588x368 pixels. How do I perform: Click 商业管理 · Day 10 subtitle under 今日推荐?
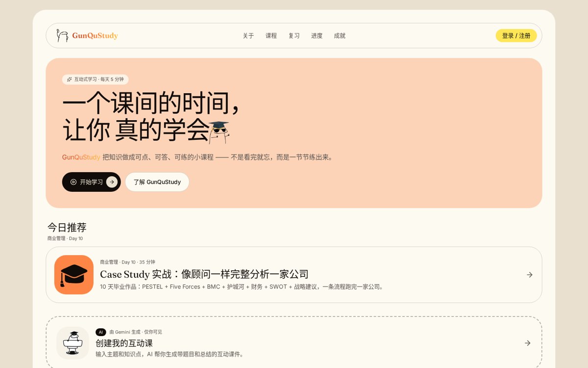click(x=65, y=238)
